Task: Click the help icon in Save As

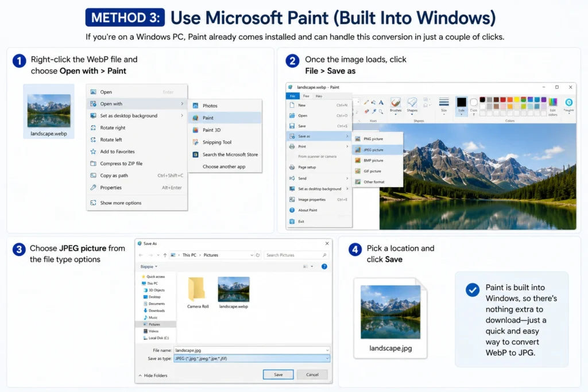Action: (324, 266)
